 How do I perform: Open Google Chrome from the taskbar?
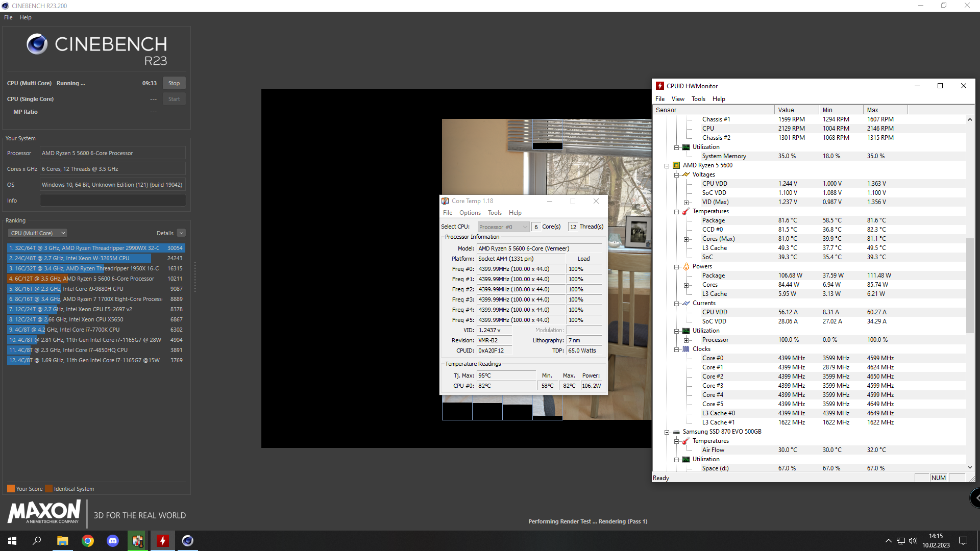(x=88, y=541)
